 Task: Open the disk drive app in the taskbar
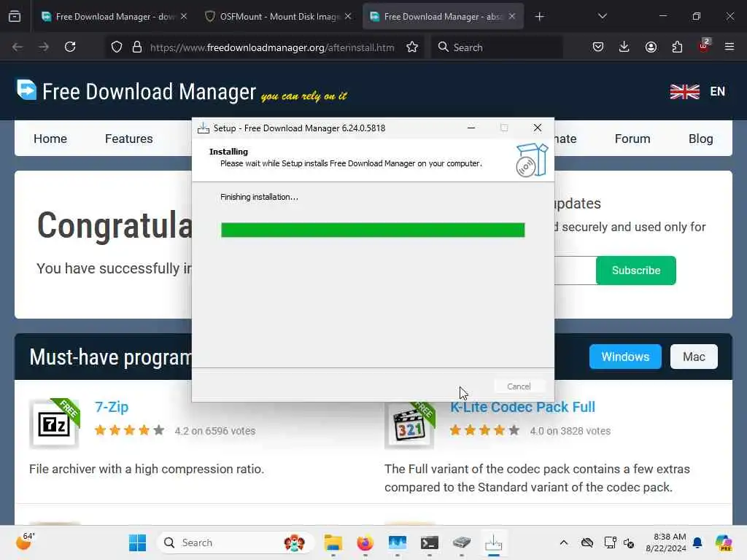coord(461,542)
